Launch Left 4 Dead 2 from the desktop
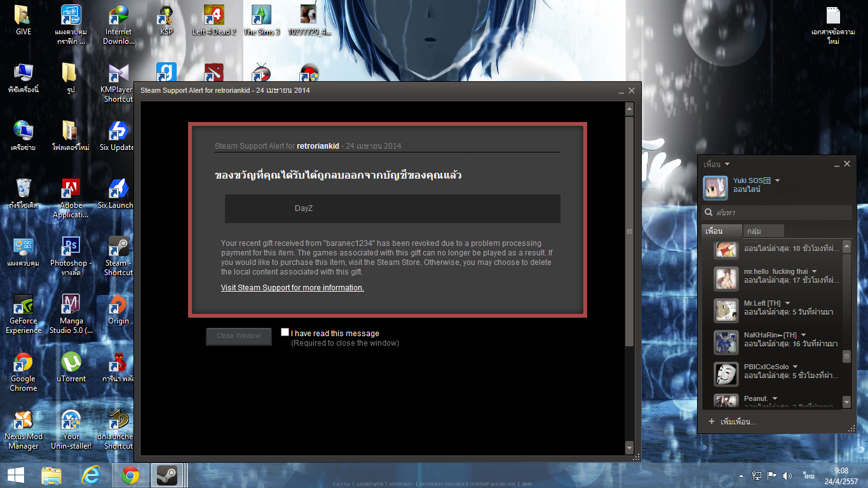 [214, 20]
